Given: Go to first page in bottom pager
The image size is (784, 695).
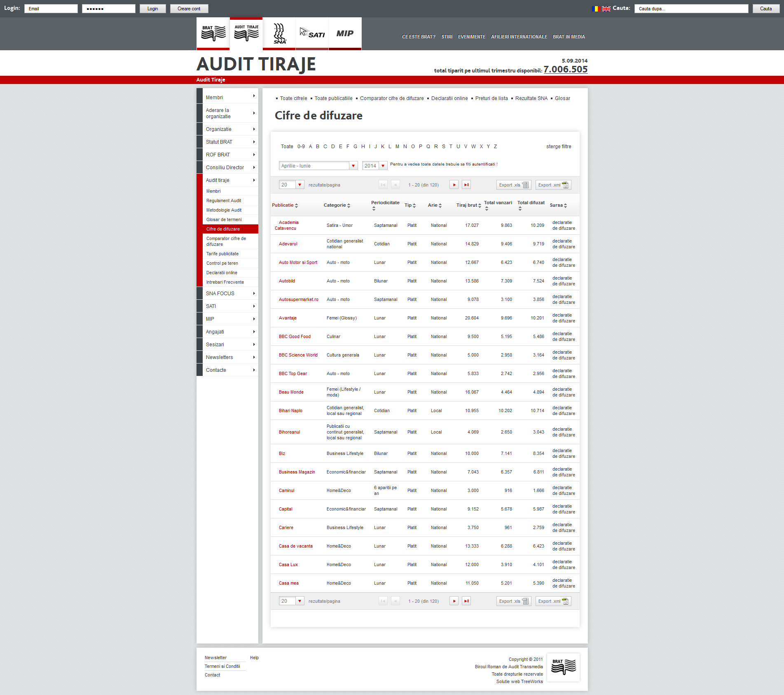Looking at the screenshot, I should (383, 601).
